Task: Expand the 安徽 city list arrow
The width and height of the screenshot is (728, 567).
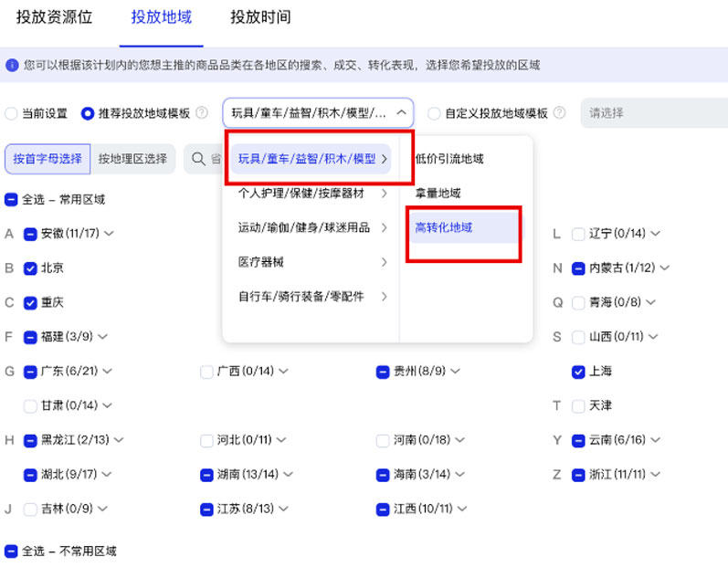Action: [x=109, y=234]
